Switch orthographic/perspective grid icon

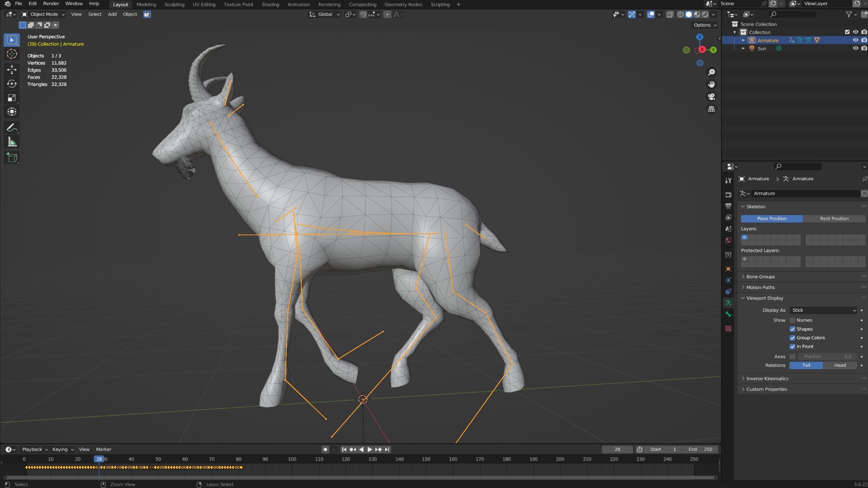point(711,109)
